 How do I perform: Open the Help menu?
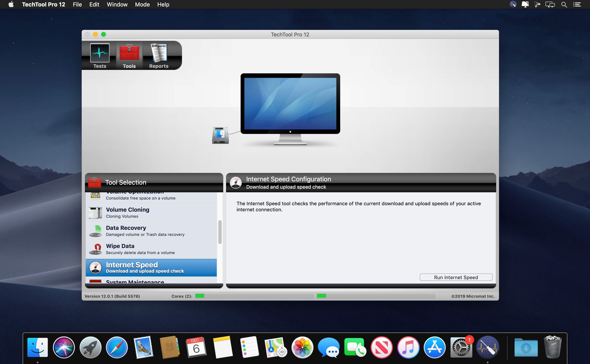[x=163, y=4]
